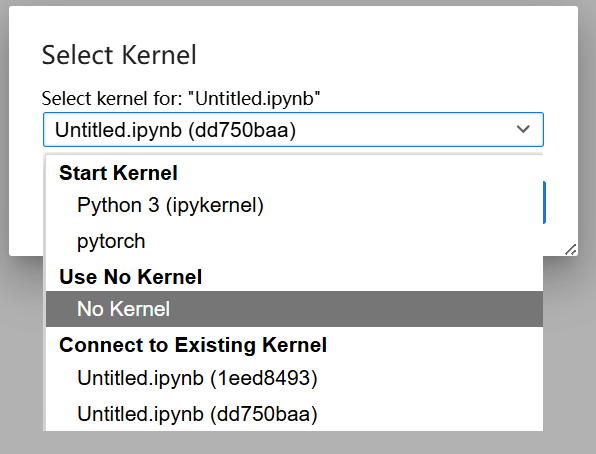Click the quoted "Untitled.ipynb" filename in label

254,98
